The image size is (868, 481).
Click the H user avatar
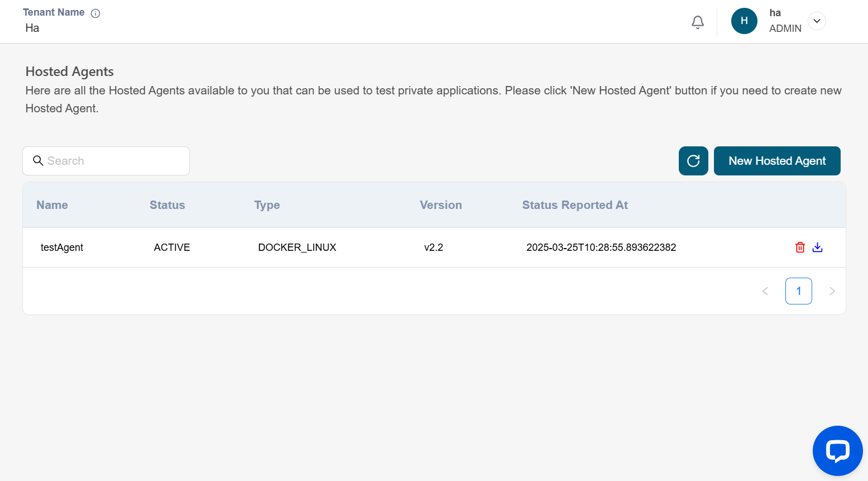point(744,21)
